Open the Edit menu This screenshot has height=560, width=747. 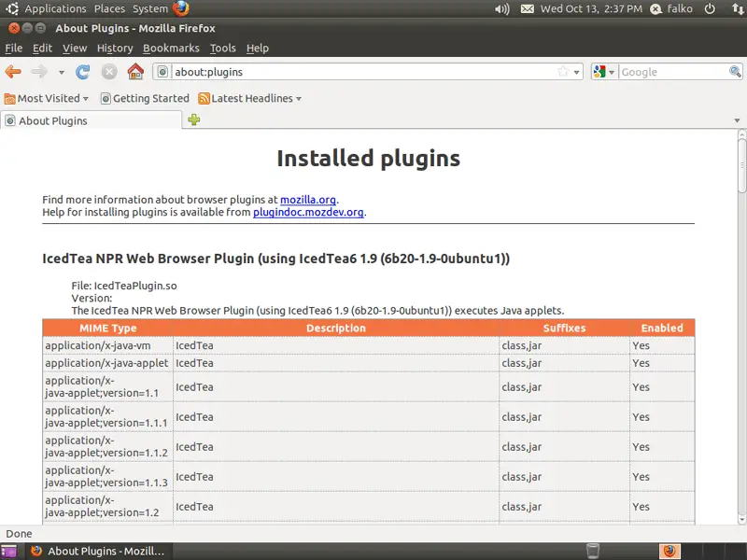(42, 49)
